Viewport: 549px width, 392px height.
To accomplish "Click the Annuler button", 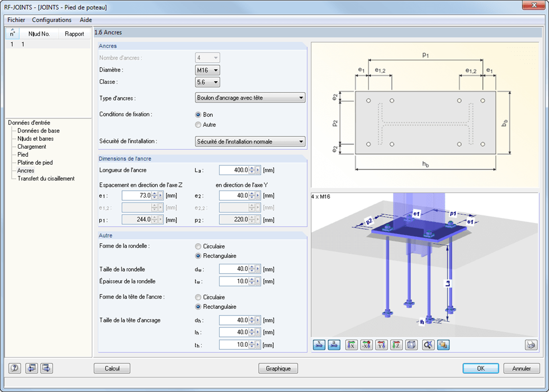I will coord(522,368).
